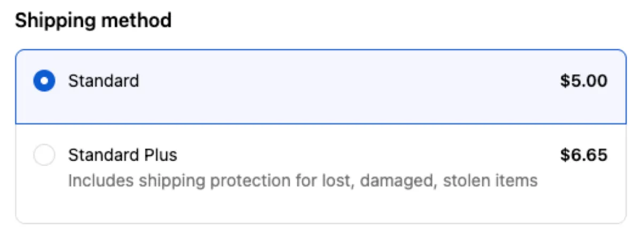
Task: Click the word "Plus" in Standard Plus
Action: coord(161,156)
